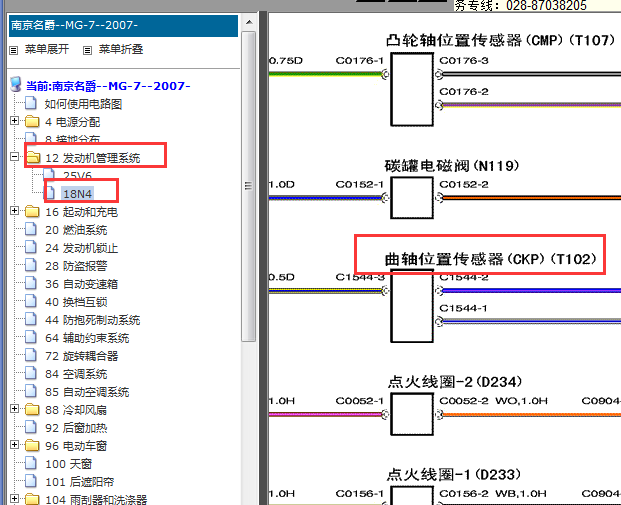
Task: Click page icon of 72 旋转耦合器
Action: (x=31, y=355)
